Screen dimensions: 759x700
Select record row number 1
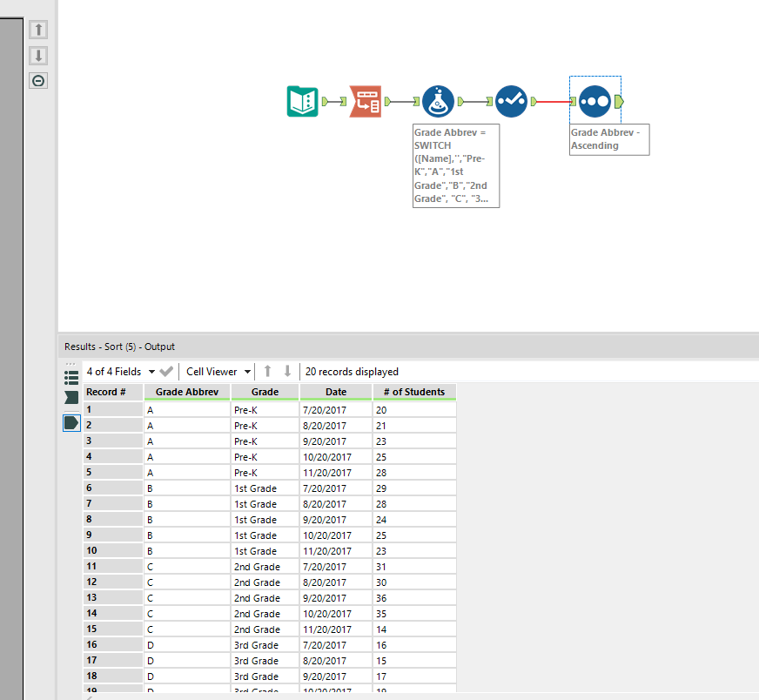point(113,409)
